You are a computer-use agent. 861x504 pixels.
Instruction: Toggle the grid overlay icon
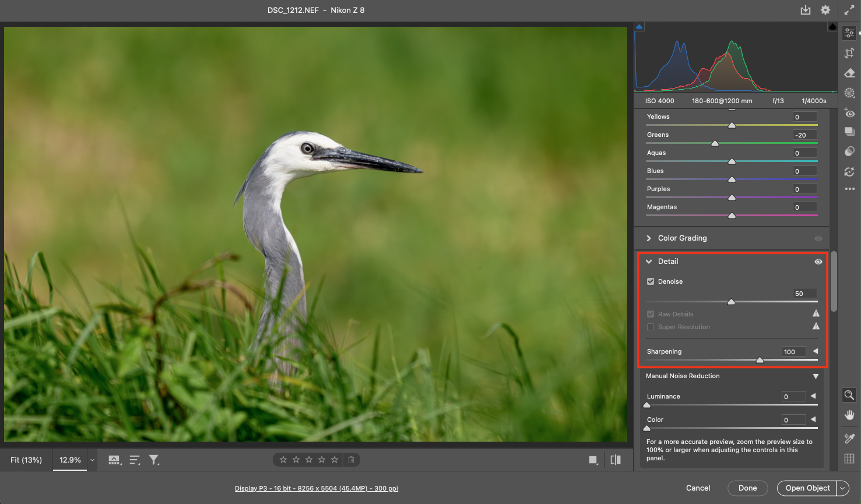coord(849,459)
